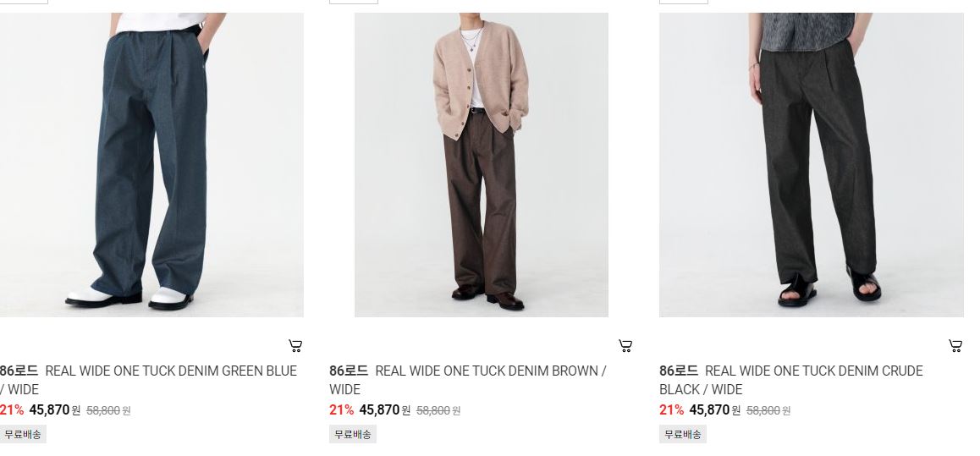Add the Green Blue denim to cart
Image resolution: width=980 pixels, height=456 pixels.
coord(295,345)
